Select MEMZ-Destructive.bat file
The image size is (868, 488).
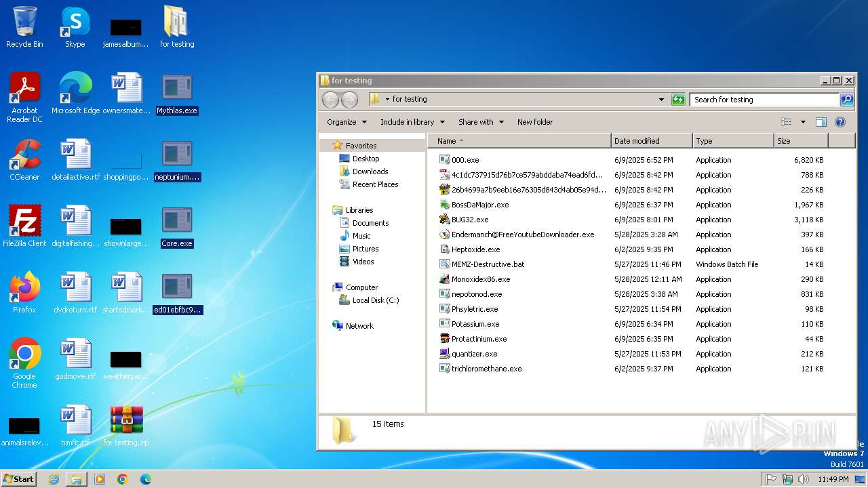pos(488,264)
